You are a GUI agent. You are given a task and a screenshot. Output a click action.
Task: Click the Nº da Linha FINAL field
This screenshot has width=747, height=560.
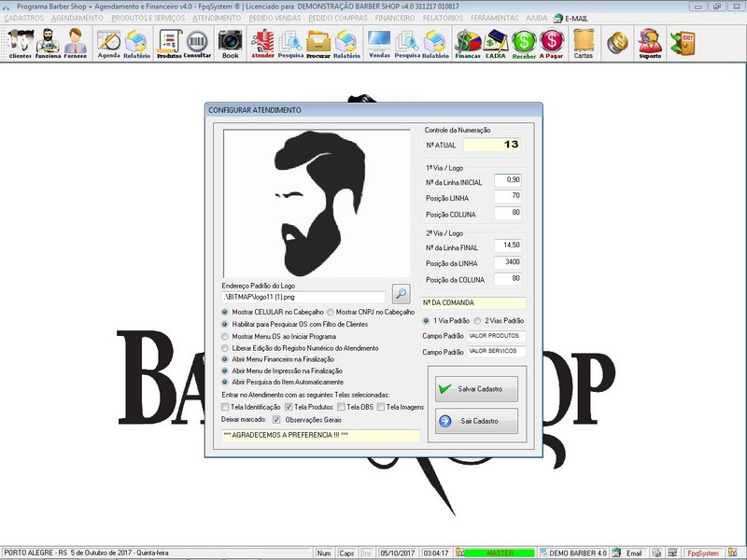pos(508,245)
